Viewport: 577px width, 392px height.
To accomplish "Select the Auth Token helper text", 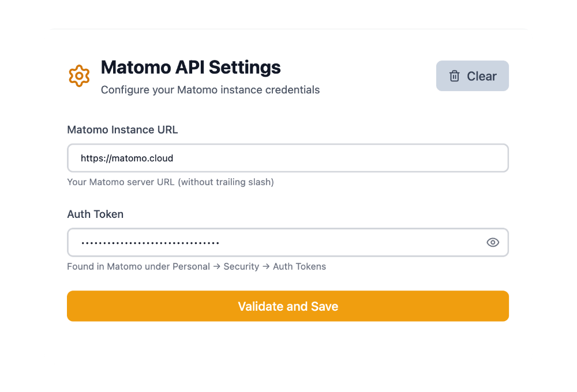I will [x=196, y=266].
